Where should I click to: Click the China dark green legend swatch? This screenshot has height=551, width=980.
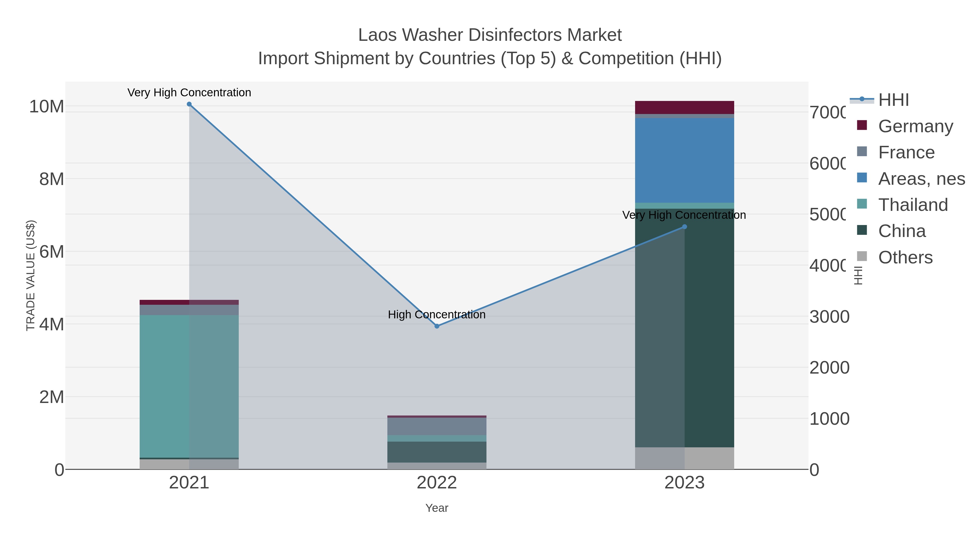862,230
